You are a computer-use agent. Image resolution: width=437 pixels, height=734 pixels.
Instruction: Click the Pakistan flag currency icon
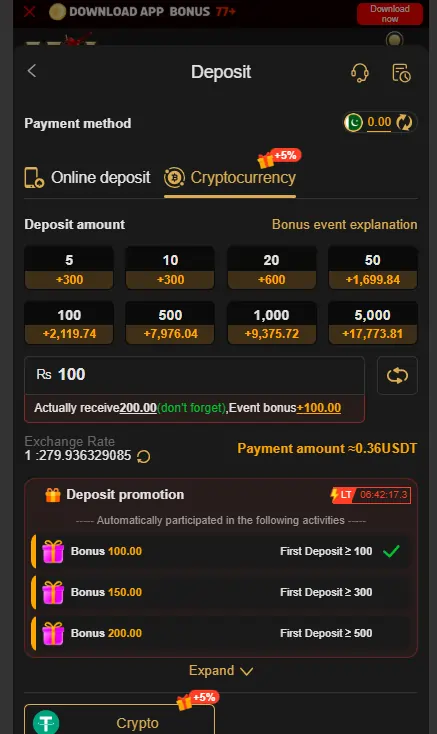point(354,123)
